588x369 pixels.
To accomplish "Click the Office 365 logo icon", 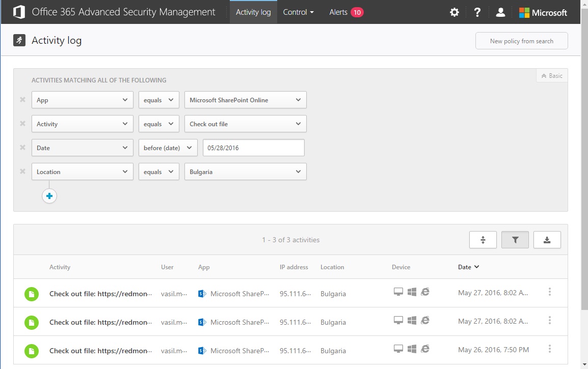I will pos(19,12).
